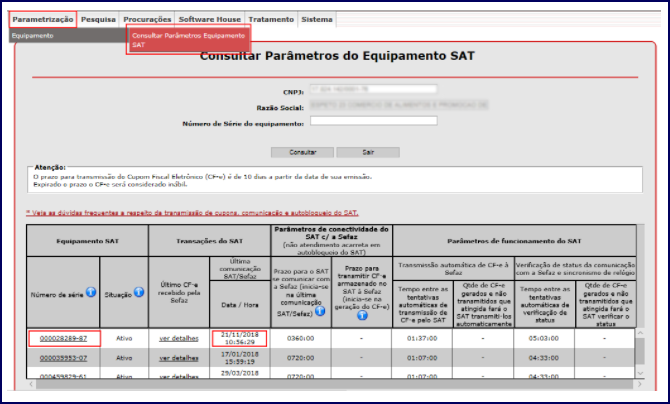
Task: Select the 05:03:00 cell
Action: 544,339
